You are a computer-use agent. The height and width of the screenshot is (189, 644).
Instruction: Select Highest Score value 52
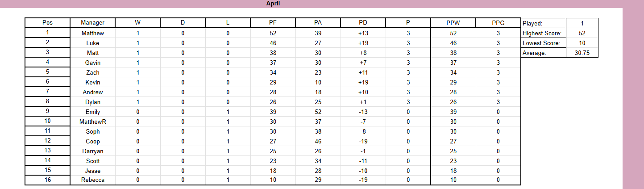pyautogui.click(x=582, y=33)
